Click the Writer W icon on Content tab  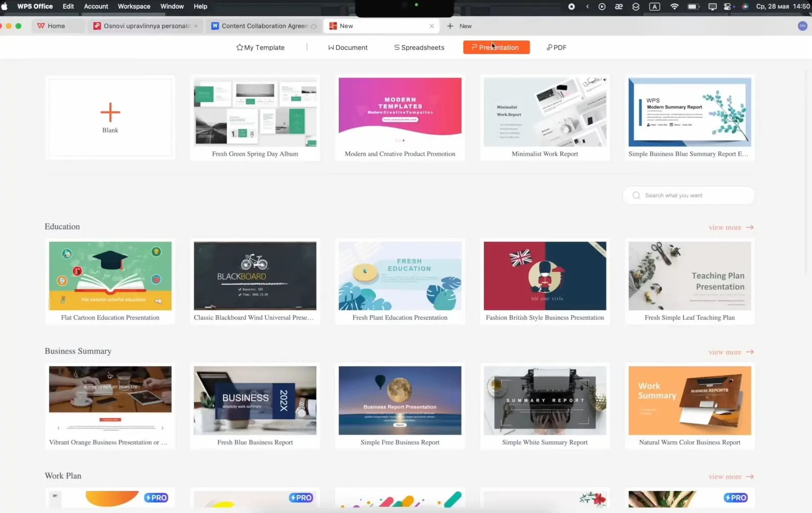pos(215,26)
